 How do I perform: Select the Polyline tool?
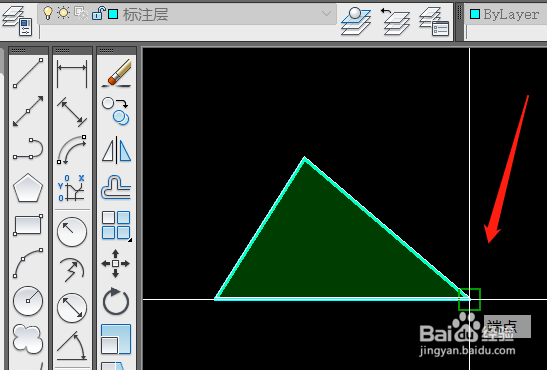pyautogui.click(x=28, y=149)
